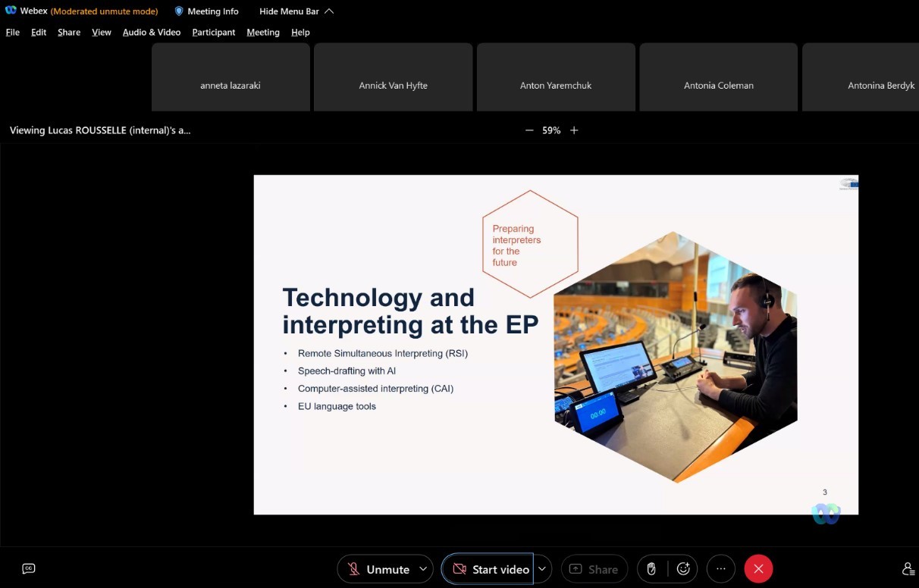Image resolution: width=919 pixels, height=588 pixels.
Task: Toggle the closed captions icon
Action: 29,568
